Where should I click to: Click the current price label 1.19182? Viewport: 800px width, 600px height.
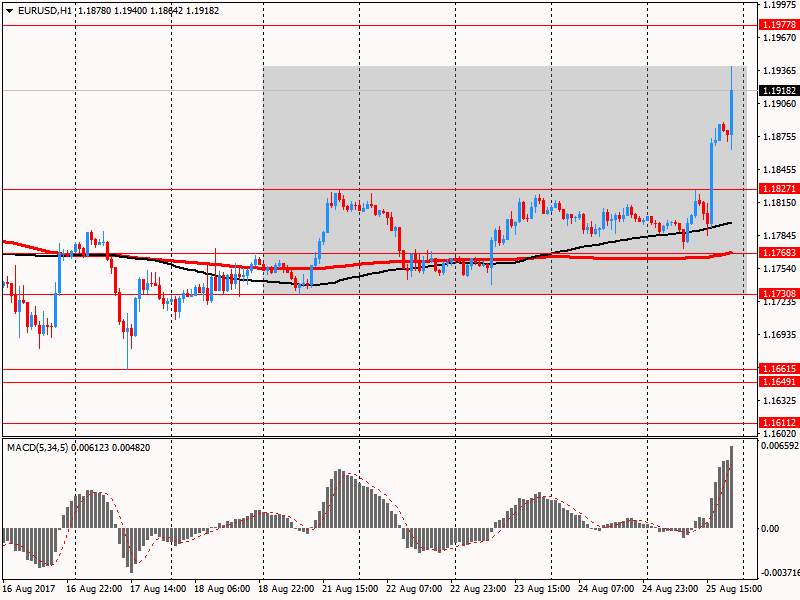pos(779,90)
